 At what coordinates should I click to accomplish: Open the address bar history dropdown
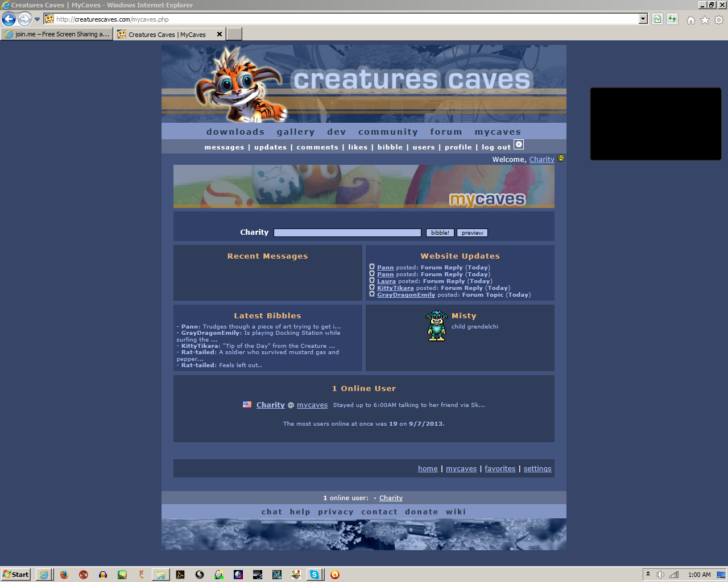coord(642,19)
